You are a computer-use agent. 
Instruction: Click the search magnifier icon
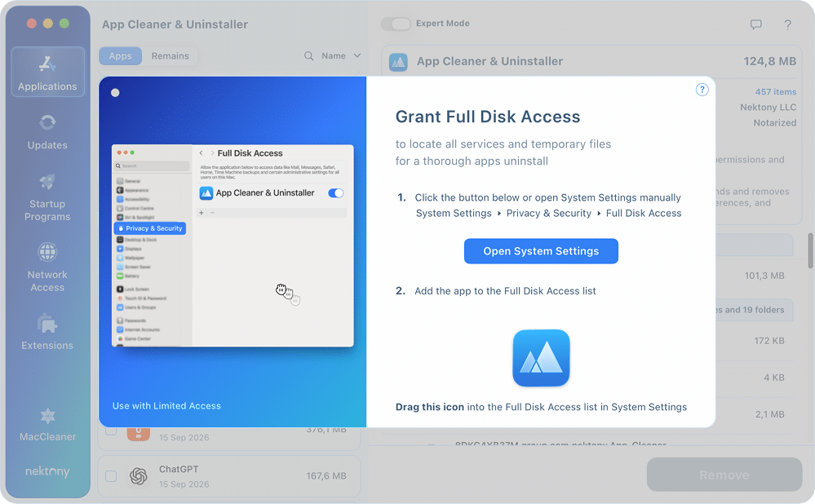click(x=308, y=55)
